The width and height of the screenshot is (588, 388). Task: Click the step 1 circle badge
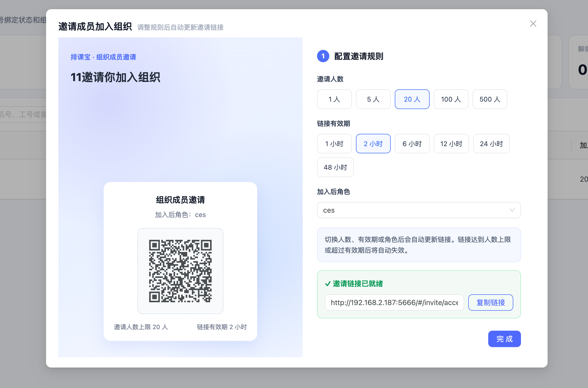[x=323, y=56]
